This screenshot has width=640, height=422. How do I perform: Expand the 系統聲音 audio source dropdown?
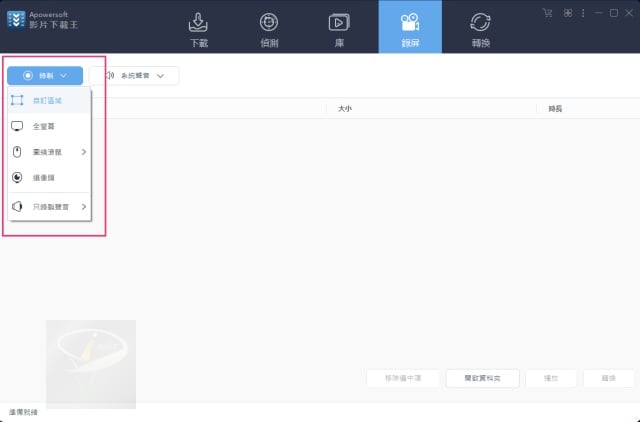point(134,76)
